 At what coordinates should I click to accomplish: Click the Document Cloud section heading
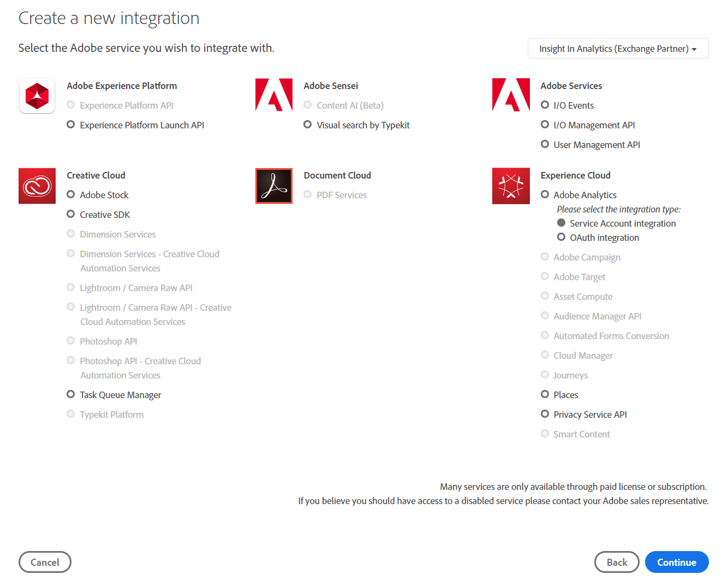click(337, 175)
